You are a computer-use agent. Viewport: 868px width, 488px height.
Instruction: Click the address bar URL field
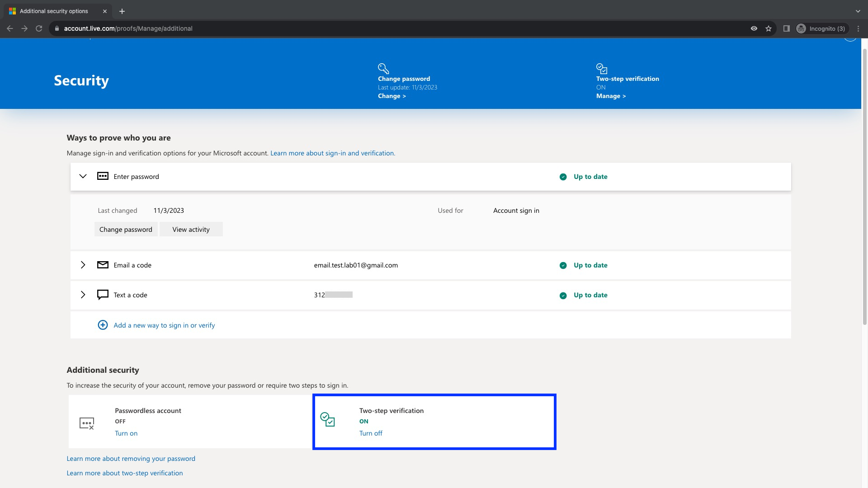coord(316,28)
